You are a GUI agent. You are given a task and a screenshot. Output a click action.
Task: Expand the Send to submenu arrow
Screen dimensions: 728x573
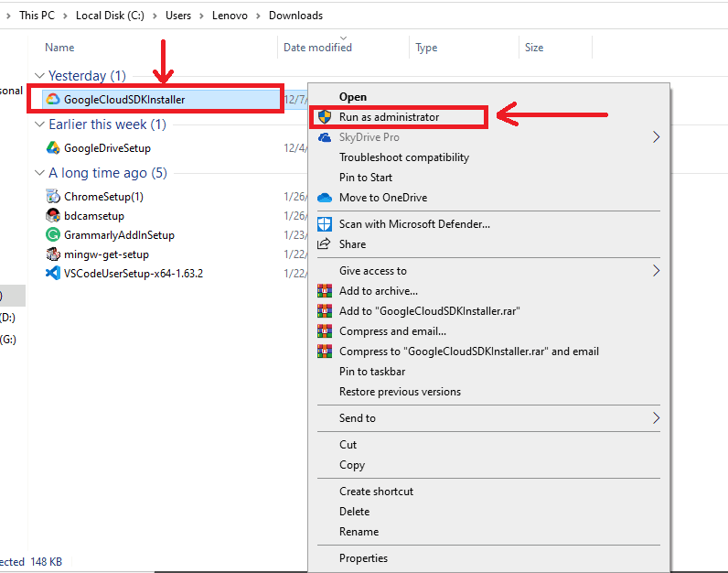coord(656,418)
